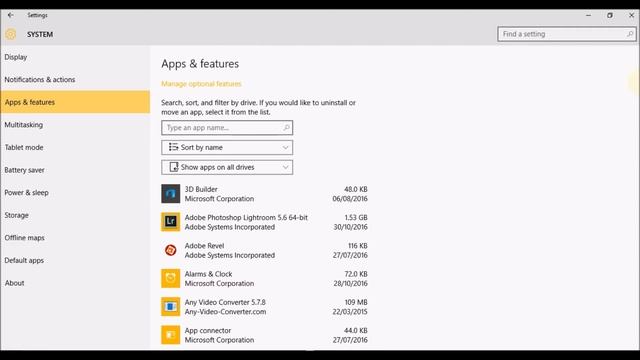Click the drive icon beside Show apps on all drives

click(x=174, y=167)
